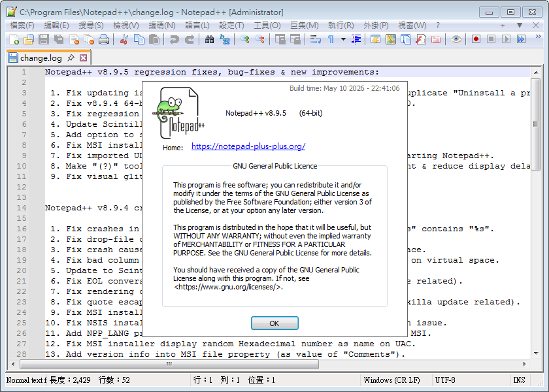Open the 語言(L) menu
Image resolution: width=549 pixels, height=392 pixels.
click(197, 25)
